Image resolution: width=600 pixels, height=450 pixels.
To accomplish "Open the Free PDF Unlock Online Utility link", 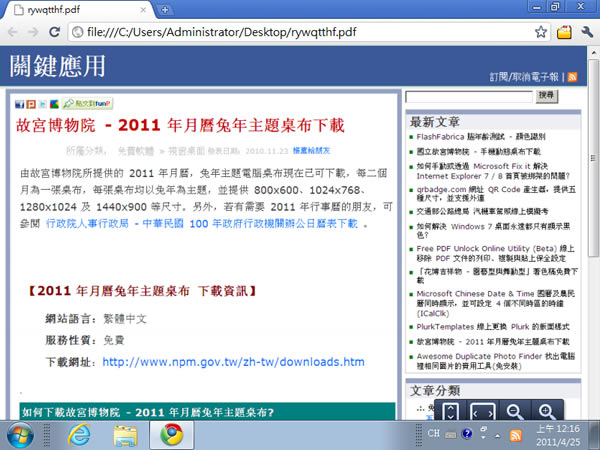I will tap(496, 253).
